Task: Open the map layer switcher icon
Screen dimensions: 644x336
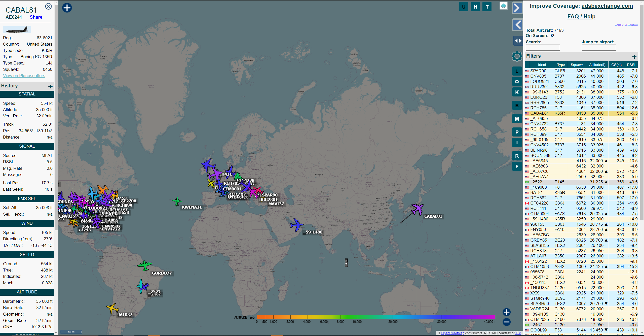Action: [x=504, y=6]
